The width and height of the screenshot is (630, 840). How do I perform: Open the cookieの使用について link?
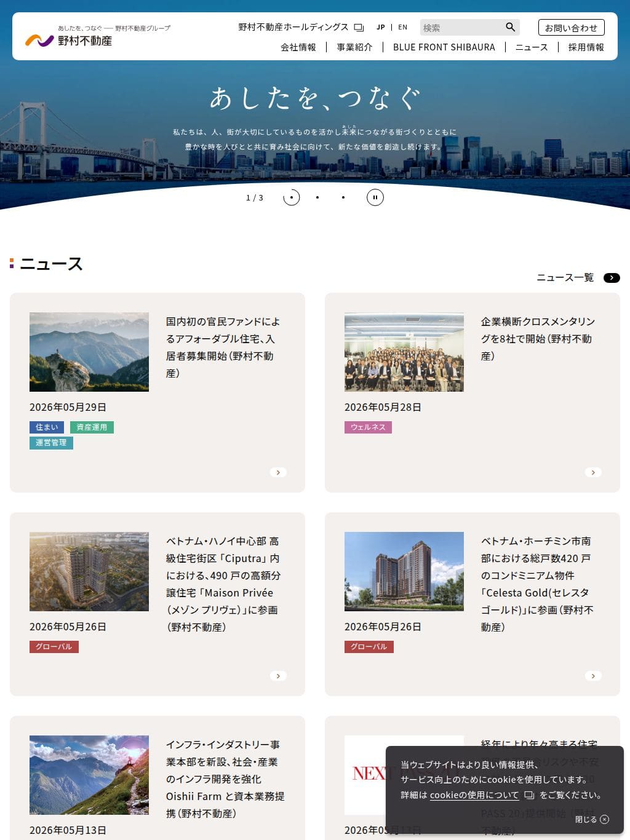[x=474, y=795]
